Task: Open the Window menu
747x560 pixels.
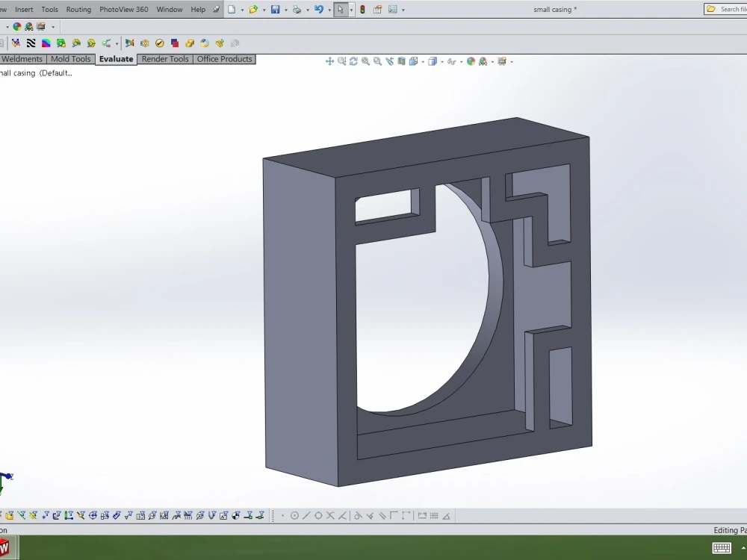Action: click(169, 10)
